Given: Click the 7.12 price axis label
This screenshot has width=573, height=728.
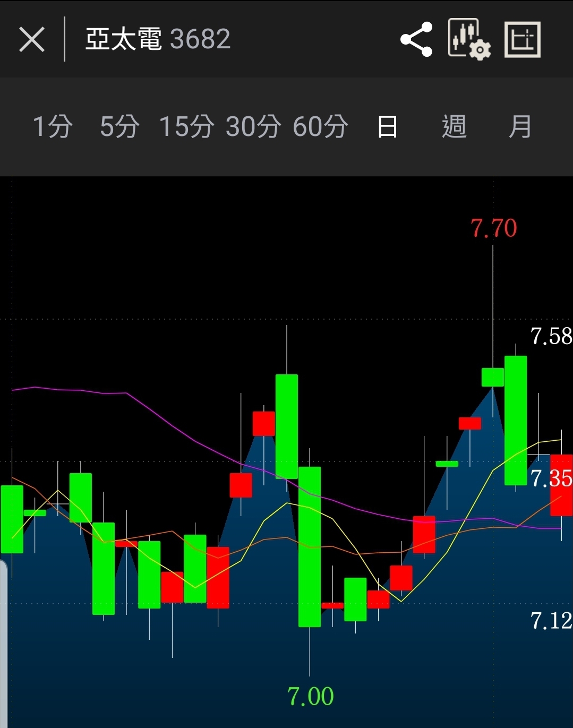Looking at the screenshot, I should tap(551, 620).
